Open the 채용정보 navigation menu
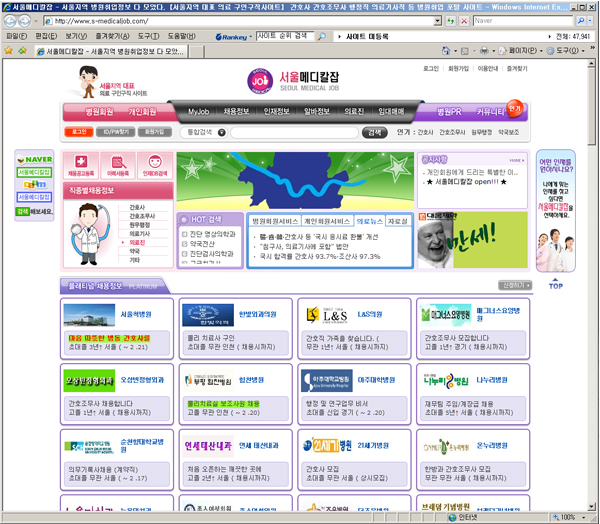Image resolution: width=600 pixels, height=524 pixels. click(x=236, y=111)
